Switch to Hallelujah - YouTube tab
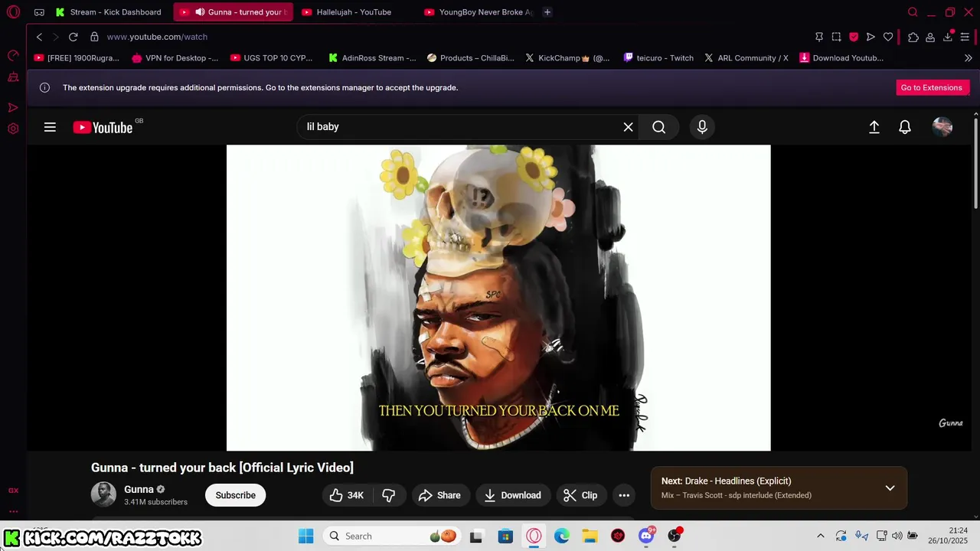The width and height of the screenshot is (980, 551). 354,12
